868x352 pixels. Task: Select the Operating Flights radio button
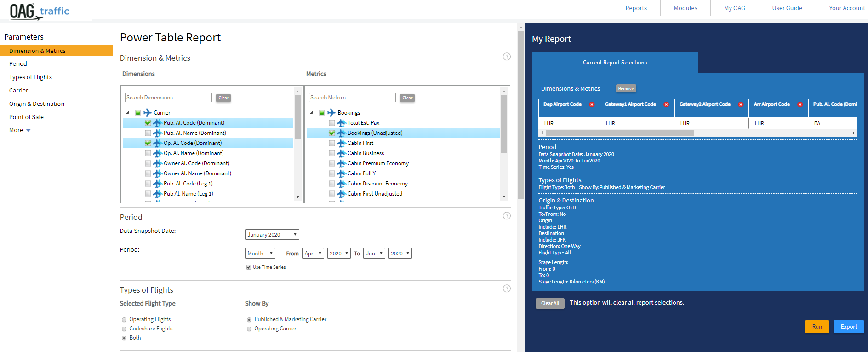pyautogui.click(x=124, y=320)
